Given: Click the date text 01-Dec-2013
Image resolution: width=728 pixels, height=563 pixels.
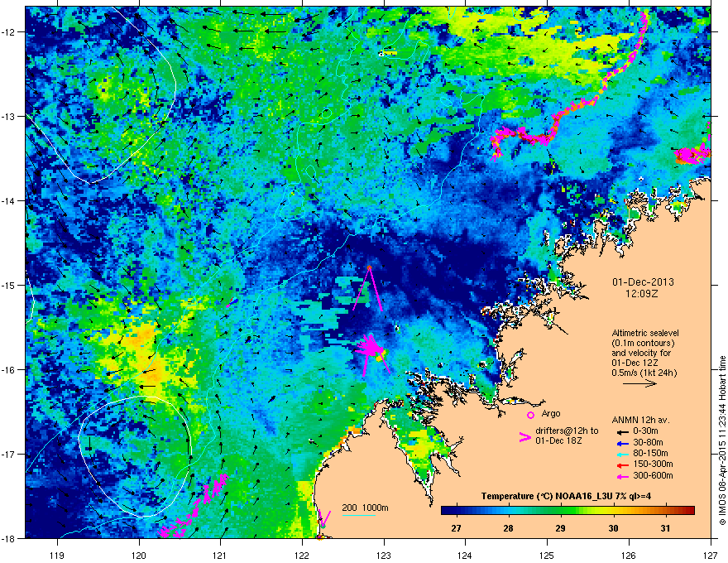Looking at the screenshot, I should [643, 282].
